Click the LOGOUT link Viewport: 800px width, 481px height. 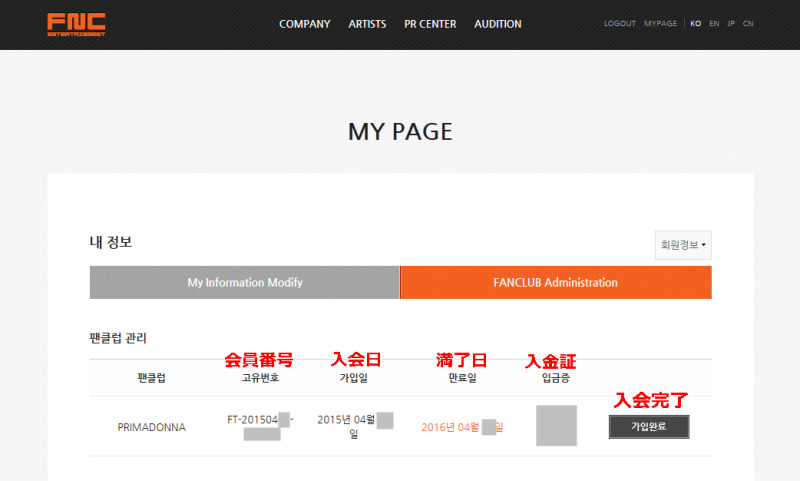click(619, 24)
